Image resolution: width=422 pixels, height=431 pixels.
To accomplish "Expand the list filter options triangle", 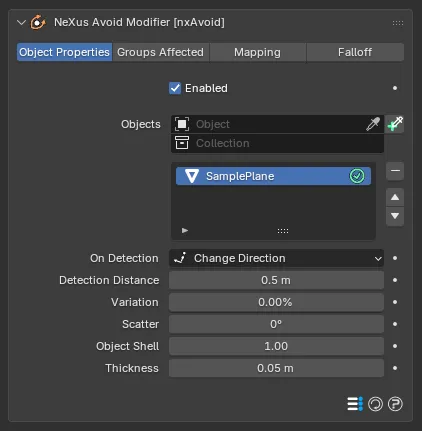I will [x=185, y=231].
